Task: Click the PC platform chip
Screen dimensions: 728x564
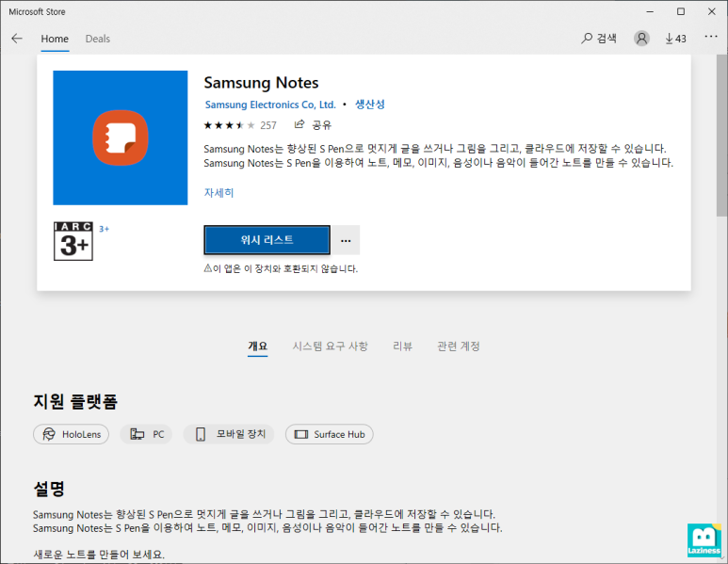Action: click(146, 434)
